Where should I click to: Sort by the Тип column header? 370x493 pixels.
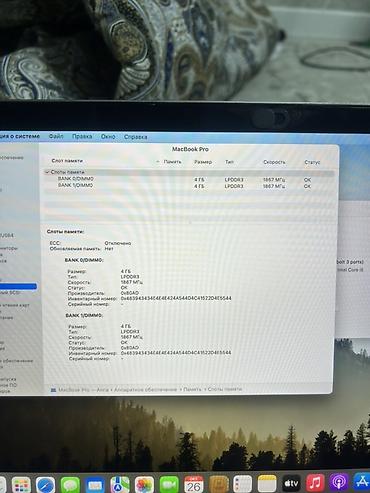pos(229,162)
